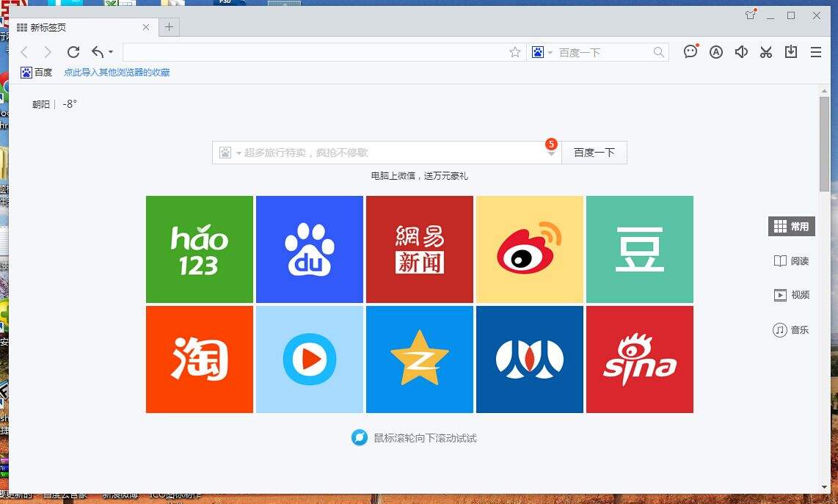Close the 新标签页 tab
The image size is (838, 504).
(x=146, y=27)
